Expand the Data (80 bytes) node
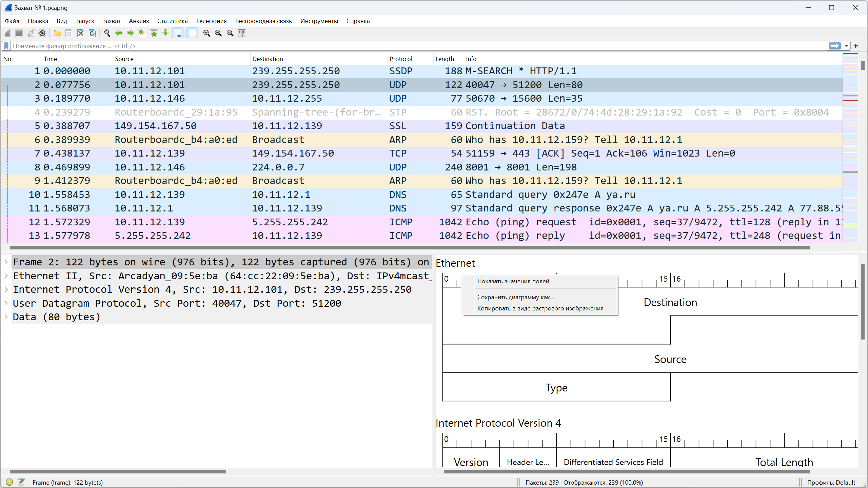Screen dimensions: 868x488 pos(6,317)
